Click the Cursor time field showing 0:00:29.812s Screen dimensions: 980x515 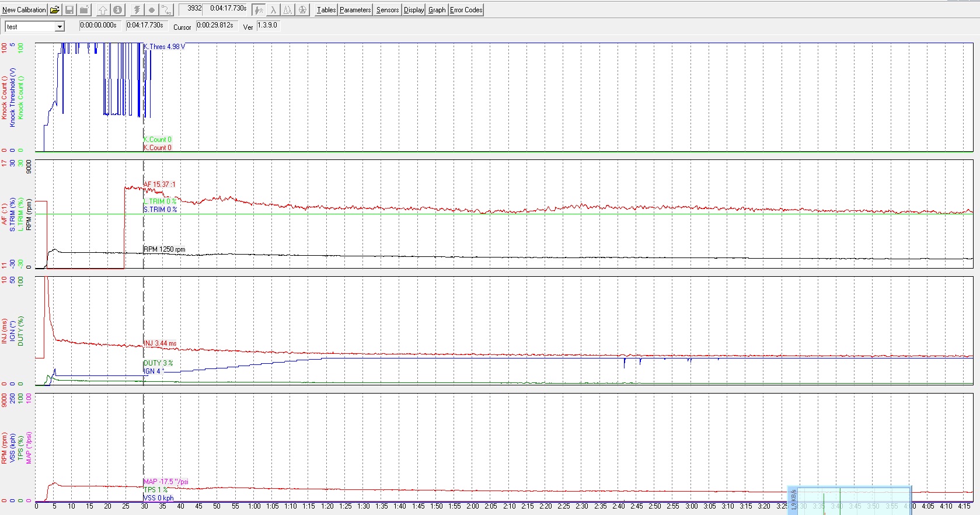(215, 26)
